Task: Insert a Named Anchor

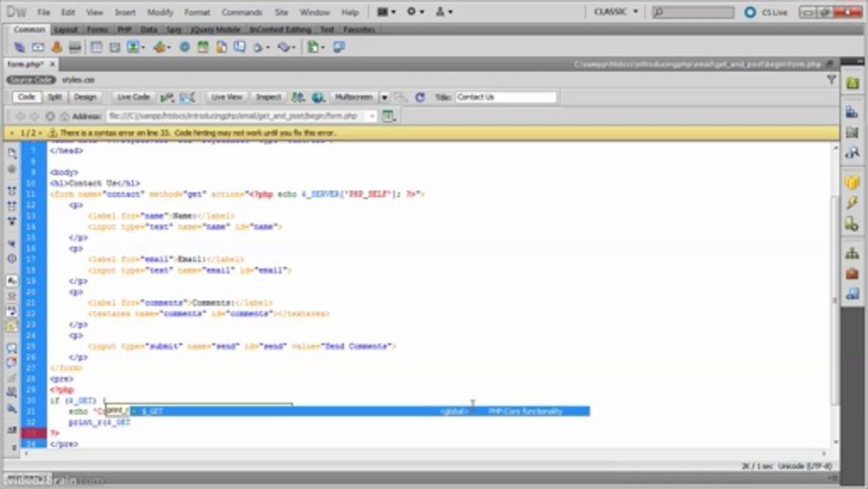Action: pos(56,47)
